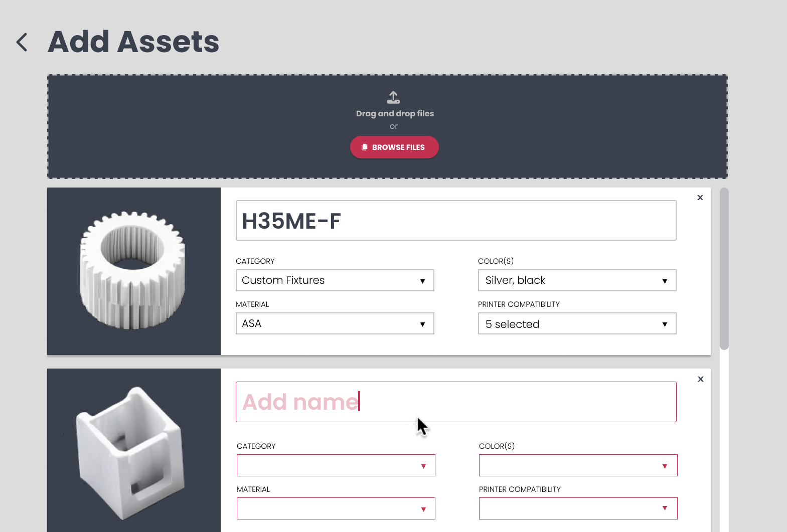Remove the unnamed second asset card

tap(701, 379)
